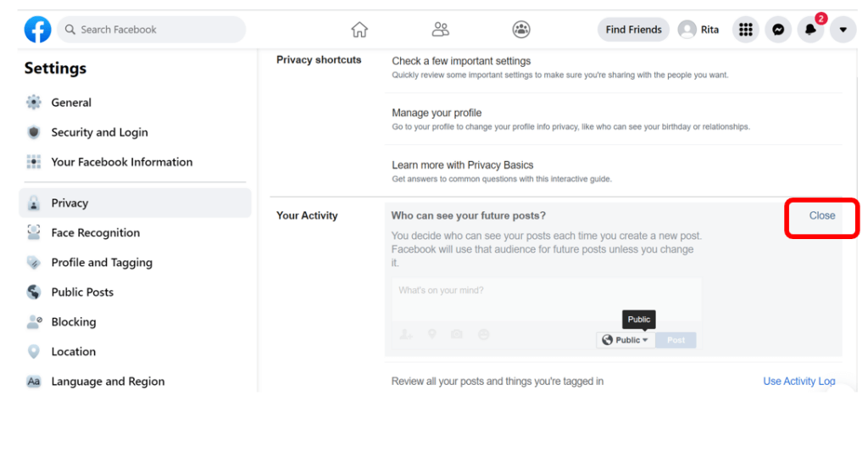Open the Groups icon in top navigation
The image size is (868, 451).
click(521, 30)
